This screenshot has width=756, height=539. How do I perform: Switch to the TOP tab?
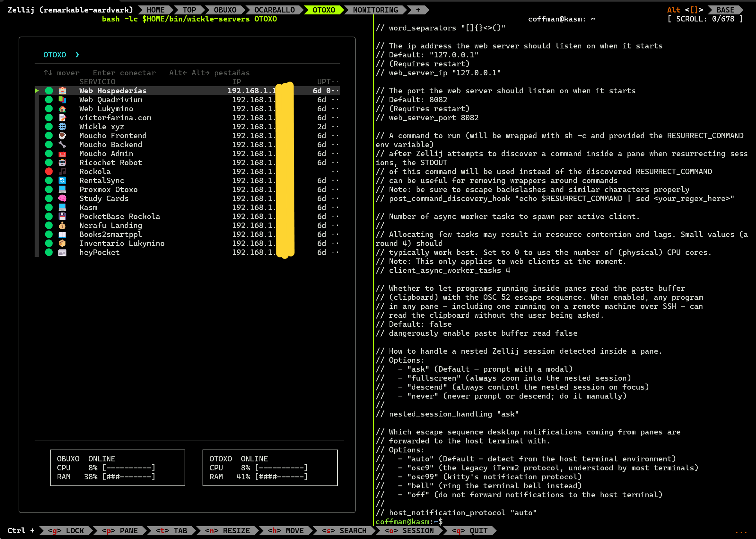(x=189, y=10)
